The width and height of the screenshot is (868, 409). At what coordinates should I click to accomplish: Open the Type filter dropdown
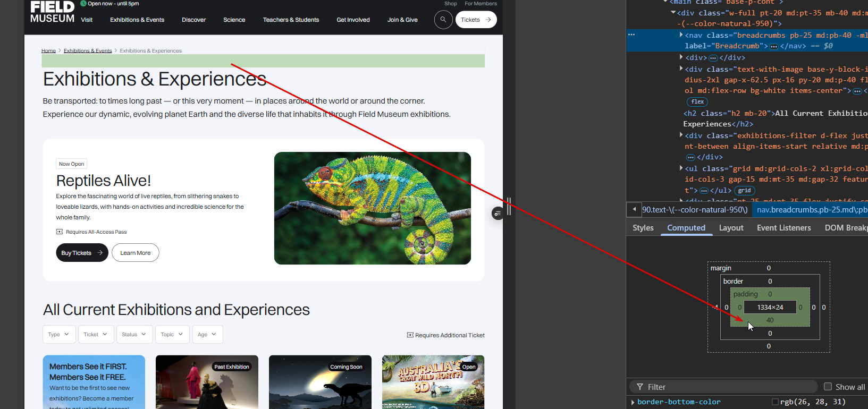pyautogui.click(x=59, y=335)
